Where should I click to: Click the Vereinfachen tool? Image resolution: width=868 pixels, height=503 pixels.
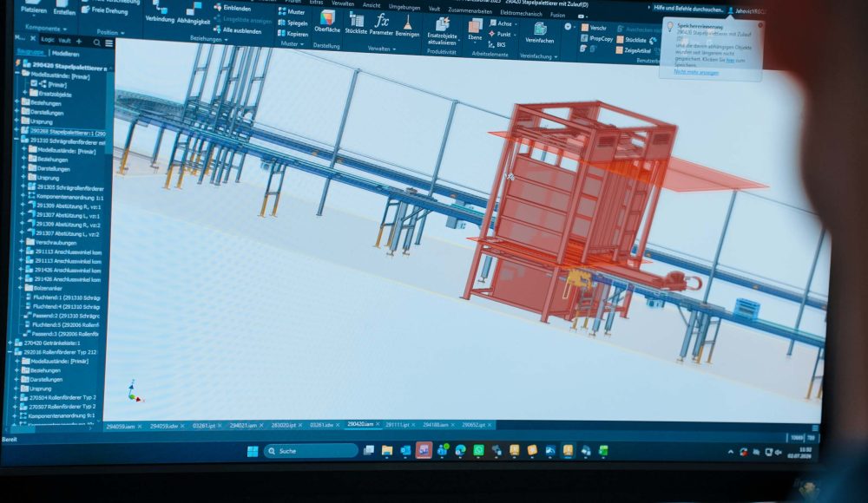[x=540, y=33]
